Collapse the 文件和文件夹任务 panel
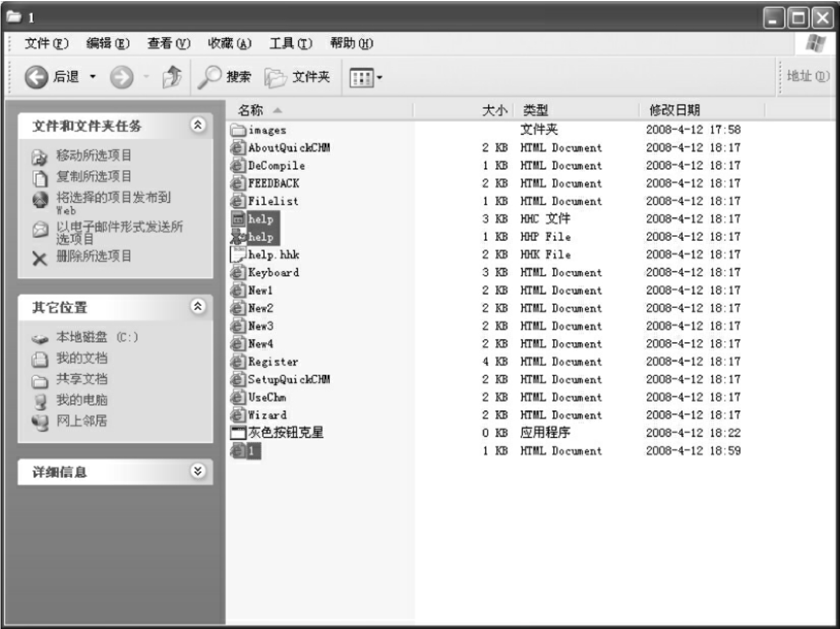840x629 pixels. 198,125
